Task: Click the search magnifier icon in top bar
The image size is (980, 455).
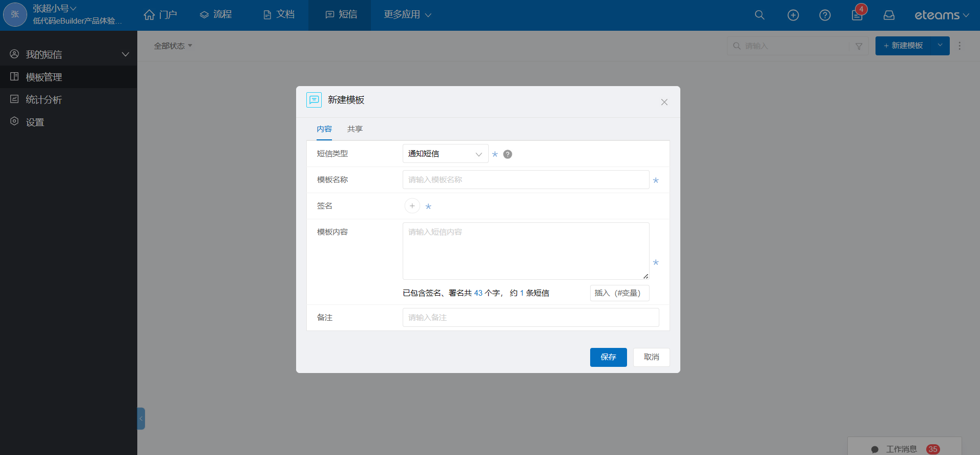Action: coord(760,15)
